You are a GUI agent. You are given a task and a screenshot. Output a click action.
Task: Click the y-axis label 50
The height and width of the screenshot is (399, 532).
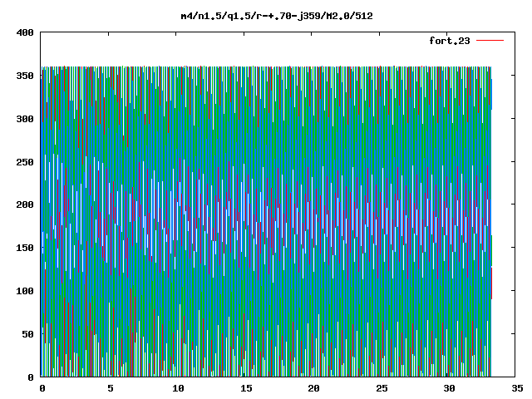click(x=27, y=334)
